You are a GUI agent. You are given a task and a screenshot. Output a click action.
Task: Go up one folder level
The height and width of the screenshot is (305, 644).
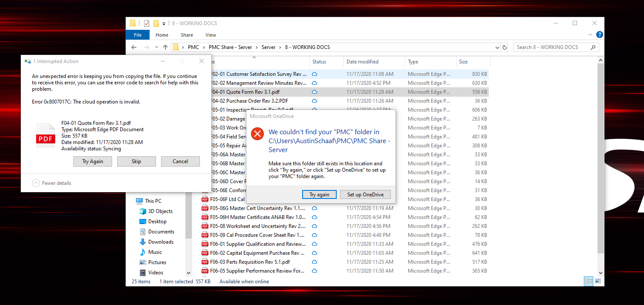point(165,47)
